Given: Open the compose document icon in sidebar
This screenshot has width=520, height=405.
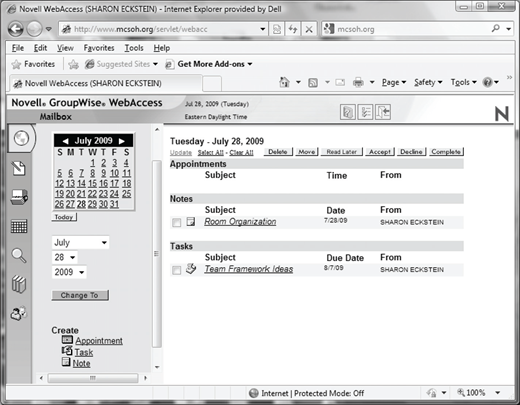Looking at the screenshot, I should coord(19,168).
